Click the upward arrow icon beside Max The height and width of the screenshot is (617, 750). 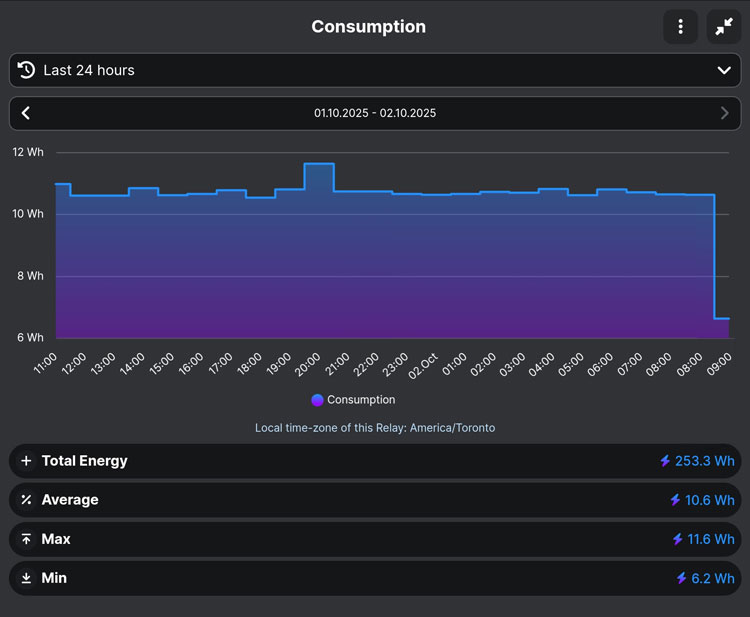(27, 539)
